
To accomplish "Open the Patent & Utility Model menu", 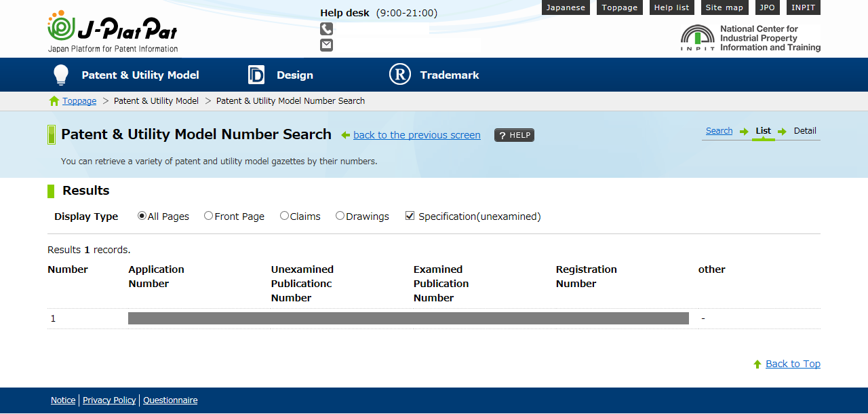I will pyautogui.click(x=140, y=75).
